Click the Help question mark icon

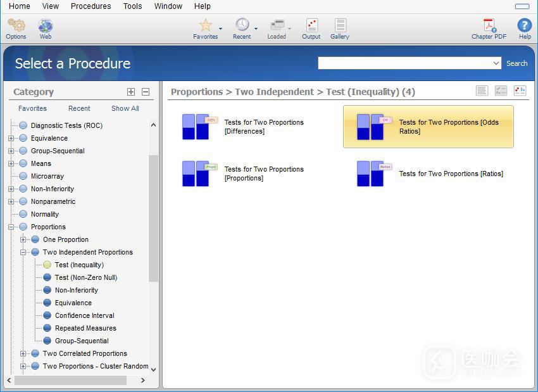[x=525, y=25]
